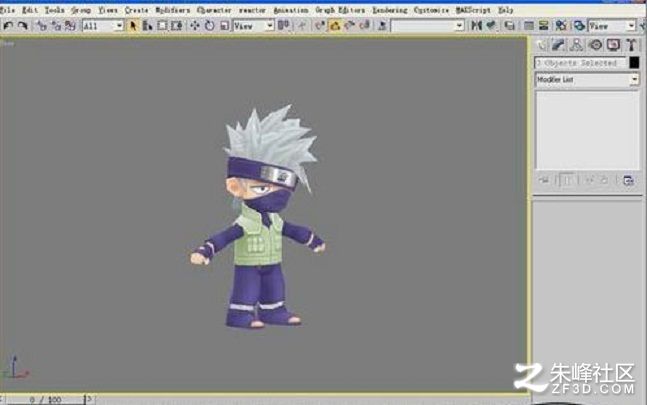647x405 pixels.
Task: Open the reference coordinate system View dropdown
Action: (x=253, y=26)
